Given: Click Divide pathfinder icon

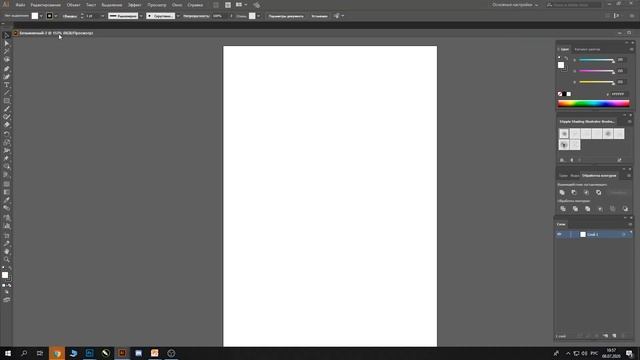Looking at the screenshot, I should tap(563, 209).
